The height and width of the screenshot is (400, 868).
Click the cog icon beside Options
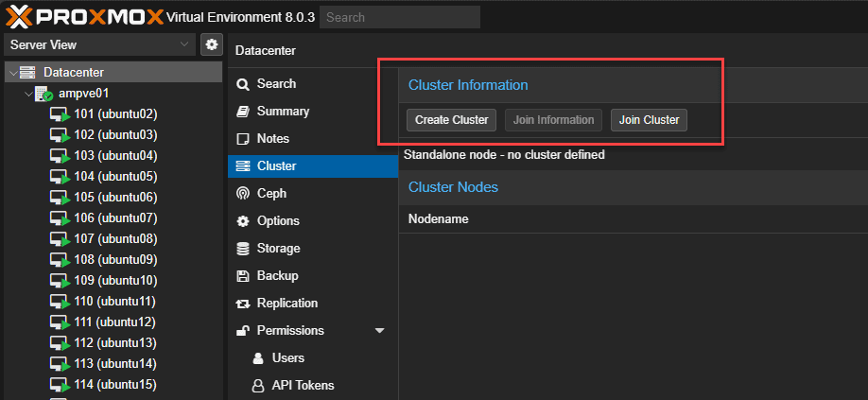(242, 221)
